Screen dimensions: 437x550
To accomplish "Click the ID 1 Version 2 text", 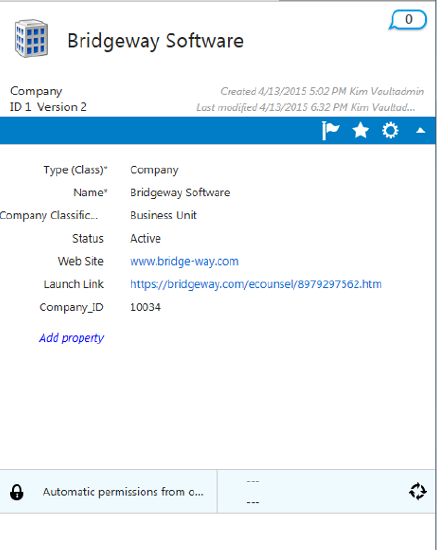I will [48, 107].
